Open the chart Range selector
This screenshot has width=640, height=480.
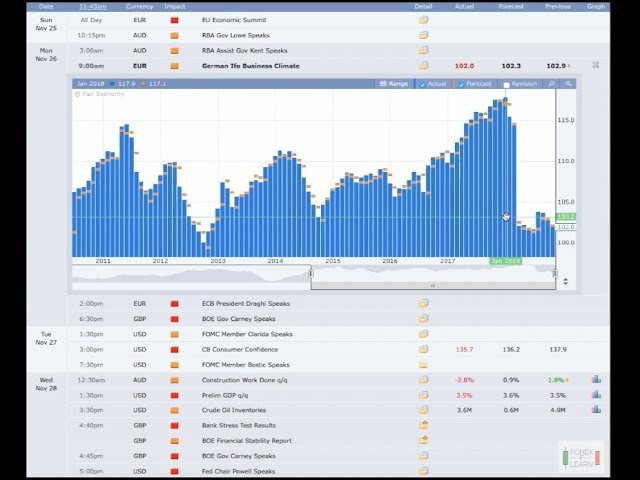pyautogui.click(x=394, y=84)
